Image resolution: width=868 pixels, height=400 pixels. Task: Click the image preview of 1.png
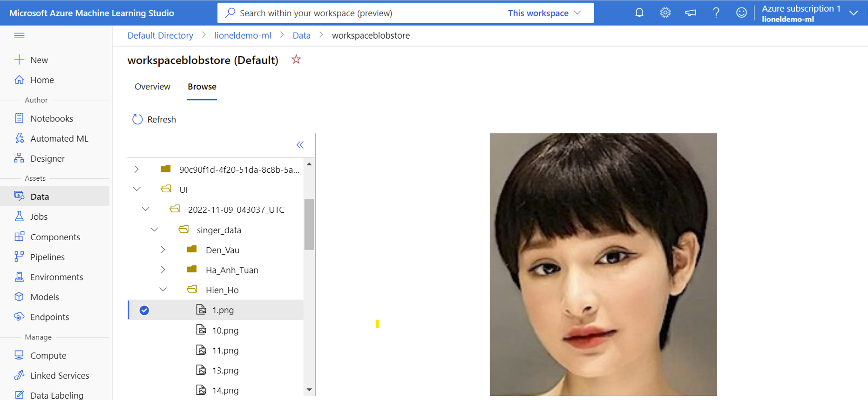coord(603,264)
